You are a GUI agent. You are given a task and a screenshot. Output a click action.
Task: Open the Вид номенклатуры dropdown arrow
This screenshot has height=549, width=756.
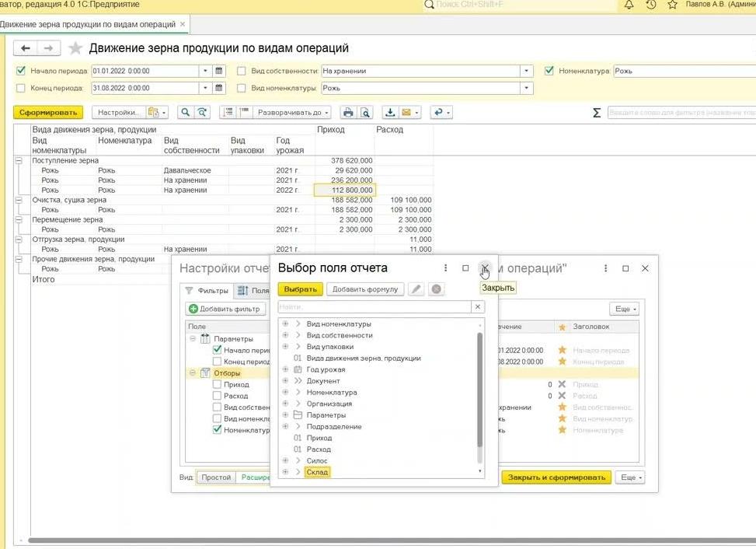coord(527,89)
